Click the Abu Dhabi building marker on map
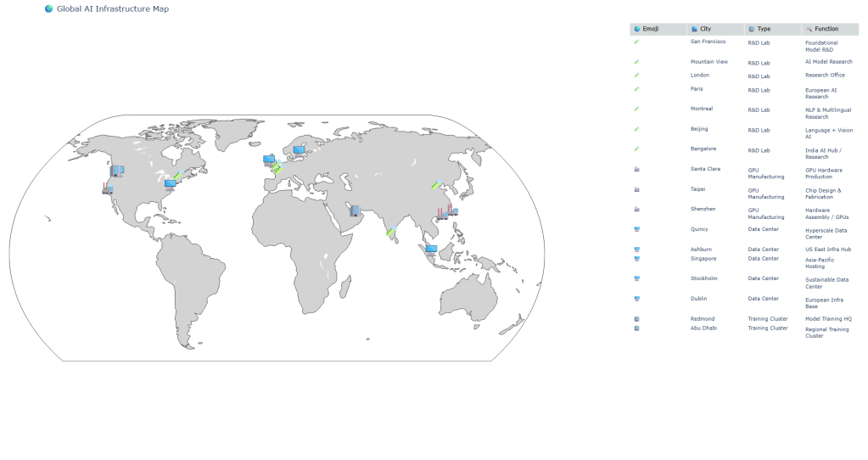 (x=355, y=210)
